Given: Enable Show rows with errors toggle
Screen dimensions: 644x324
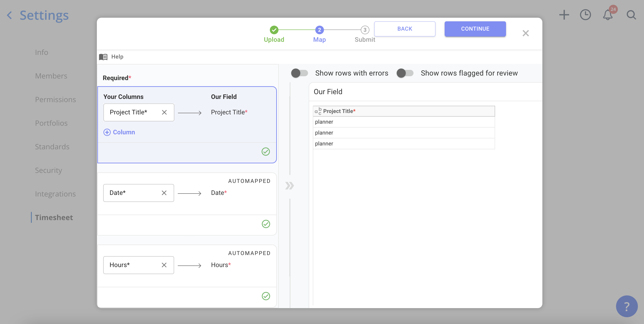Looking at the screenshot, I should [x=299, y=73].
